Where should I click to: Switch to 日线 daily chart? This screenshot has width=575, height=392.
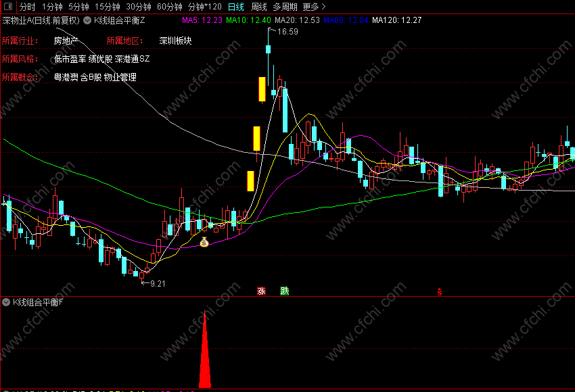[x=236, y=7]
